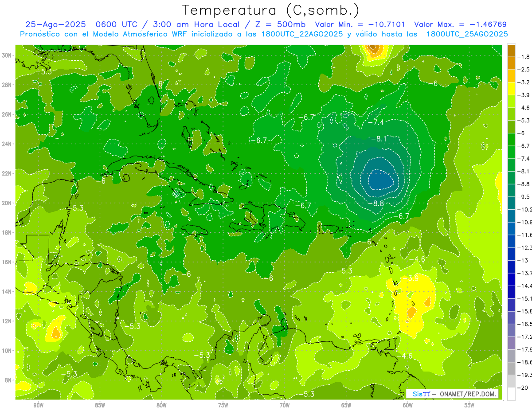This screenshot has height=411, width=532.
Task: Click the "-2.5" colorbar tick label
Action: 524,70
